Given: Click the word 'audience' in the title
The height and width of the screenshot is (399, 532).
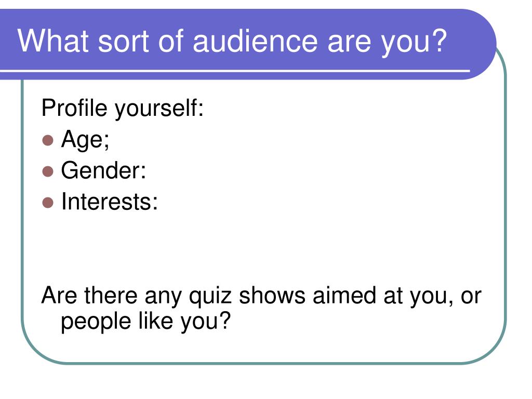Looking at the screenshot, I should point(256,41).
